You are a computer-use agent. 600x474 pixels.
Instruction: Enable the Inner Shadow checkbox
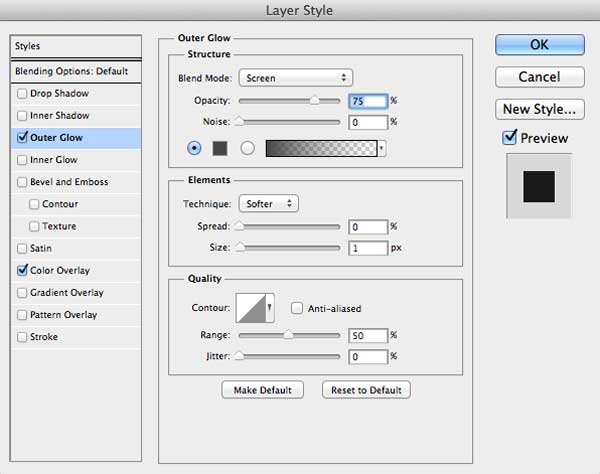(22, 116)
